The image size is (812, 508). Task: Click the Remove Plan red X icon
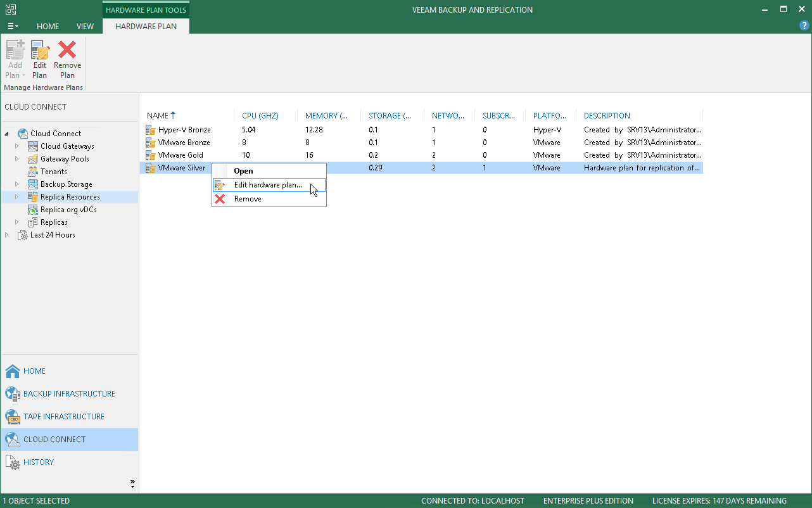(67, 50)
